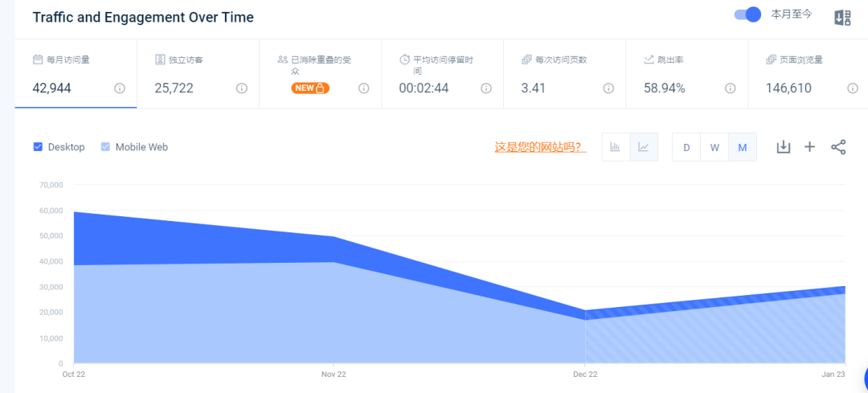
Task: Select the D daily granularity tab
Action: coord(686,147)
